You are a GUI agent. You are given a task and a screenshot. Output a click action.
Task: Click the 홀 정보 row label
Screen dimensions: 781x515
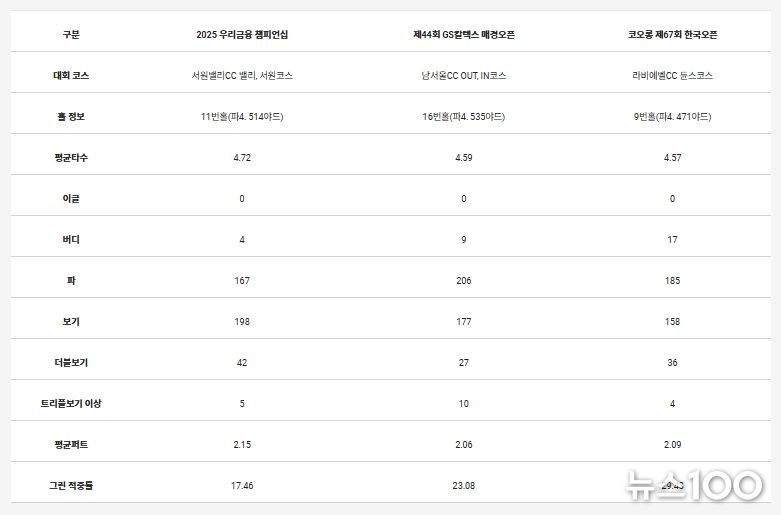pyautogui.click(x=71, y=117)
